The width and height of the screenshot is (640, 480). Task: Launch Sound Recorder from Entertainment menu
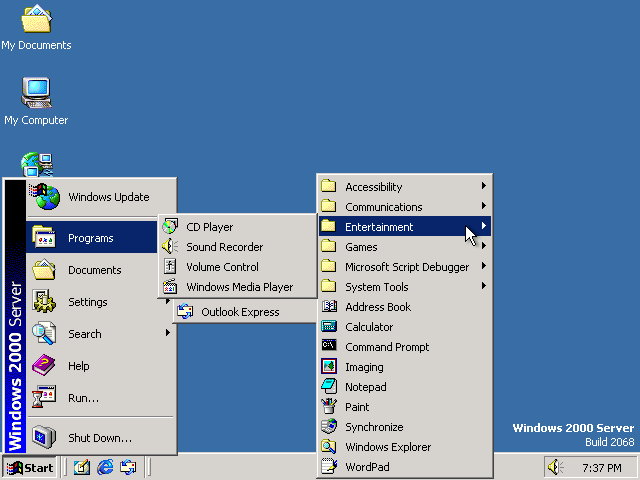coord(238,247)
